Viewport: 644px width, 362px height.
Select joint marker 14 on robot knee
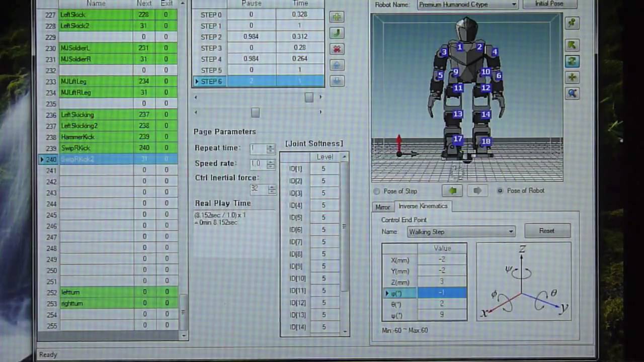tap(486, 115)
